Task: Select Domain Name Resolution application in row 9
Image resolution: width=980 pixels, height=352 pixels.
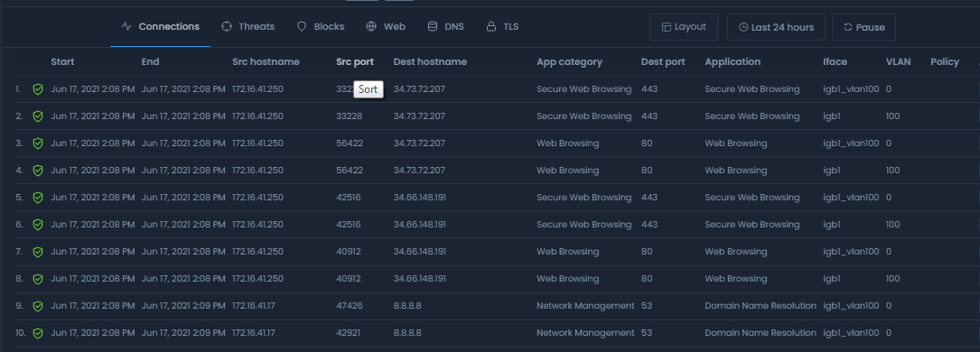Action: pos(761,306)
